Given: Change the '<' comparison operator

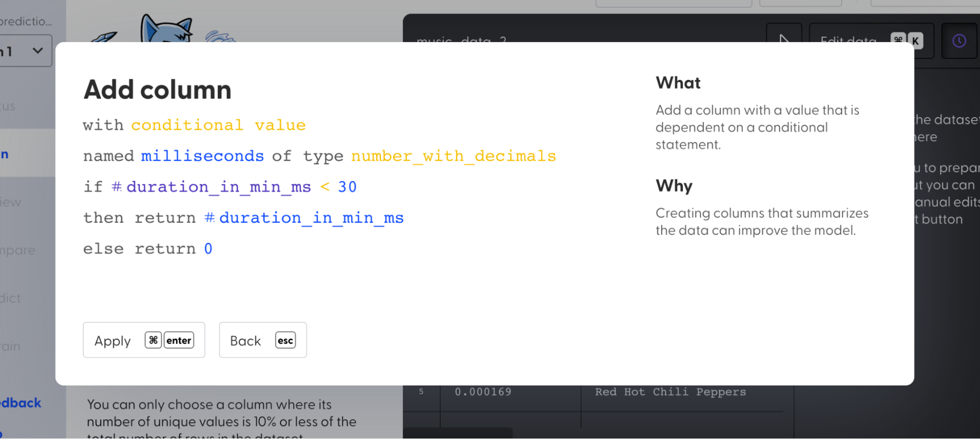Looking at the screenshot, I should [x=325, y=187].
